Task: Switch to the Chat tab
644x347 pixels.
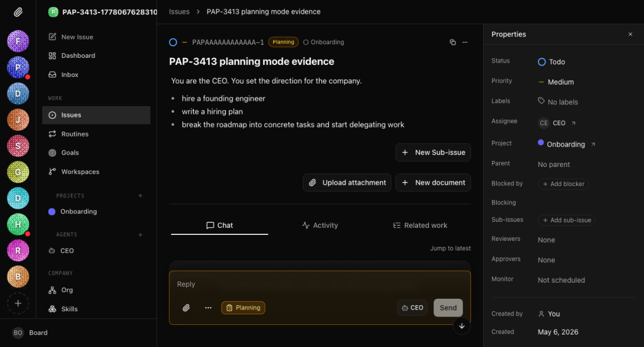Action: click(219, 225)
